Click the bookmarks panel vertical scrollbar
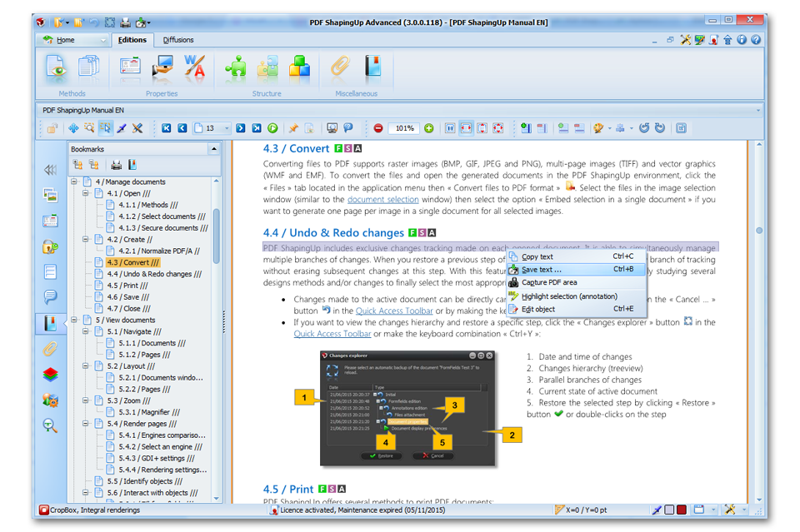The image size is (800, 532). 217,236
